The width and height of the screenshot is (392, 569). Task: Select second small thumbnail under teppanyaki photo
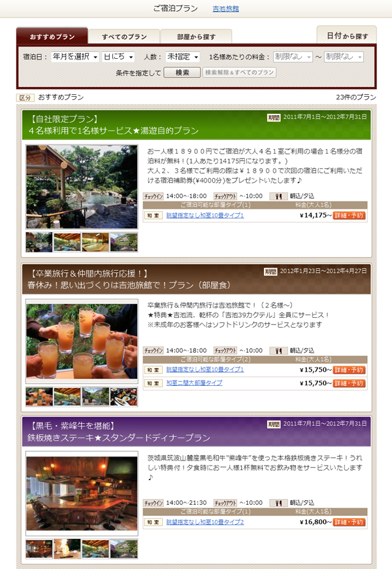67,549
